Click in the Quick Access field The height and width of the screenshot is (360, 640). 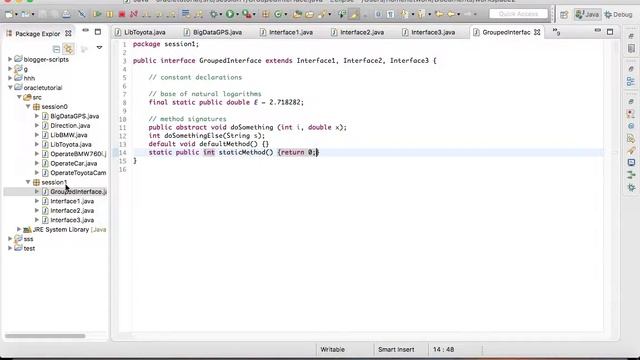pos(518,14)
